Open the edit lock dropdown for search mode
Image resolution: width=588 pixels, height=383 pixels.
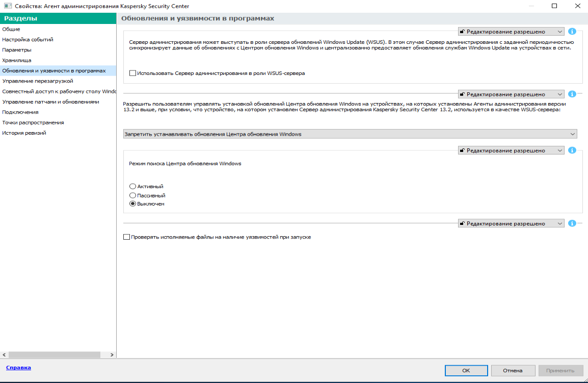coord(511,150)
